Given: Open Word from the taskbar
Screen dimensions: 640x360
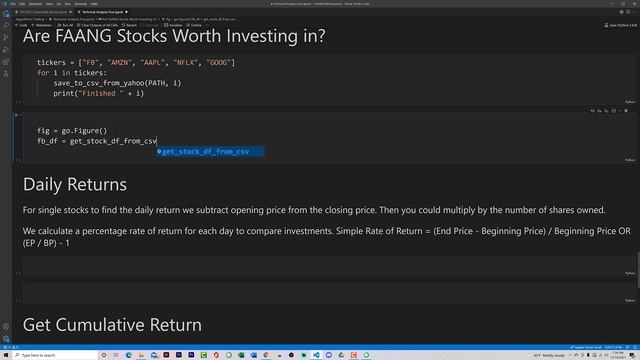Looking at the screenshot, I should 253,355.
